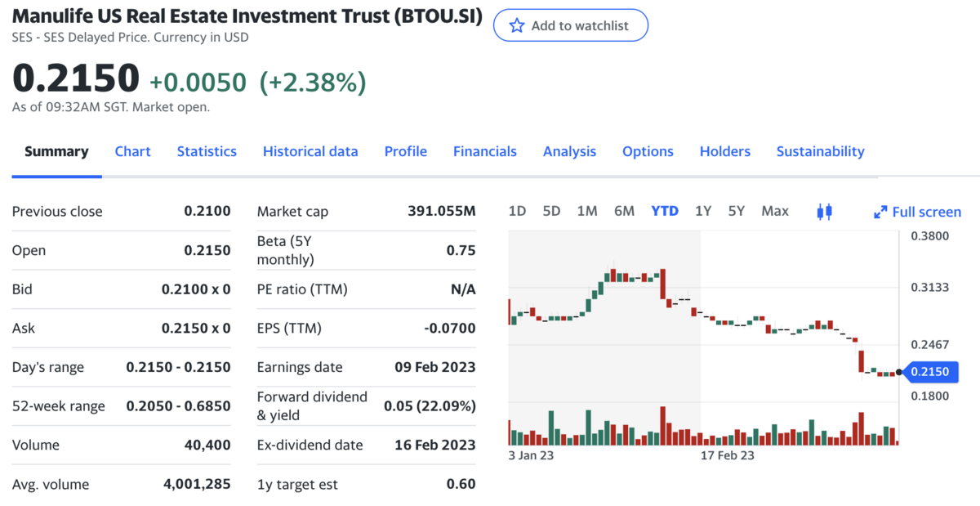The image size is (980, 506).
Task: Click the (+2.38%) percent change
Action: (x=313, y=82)
